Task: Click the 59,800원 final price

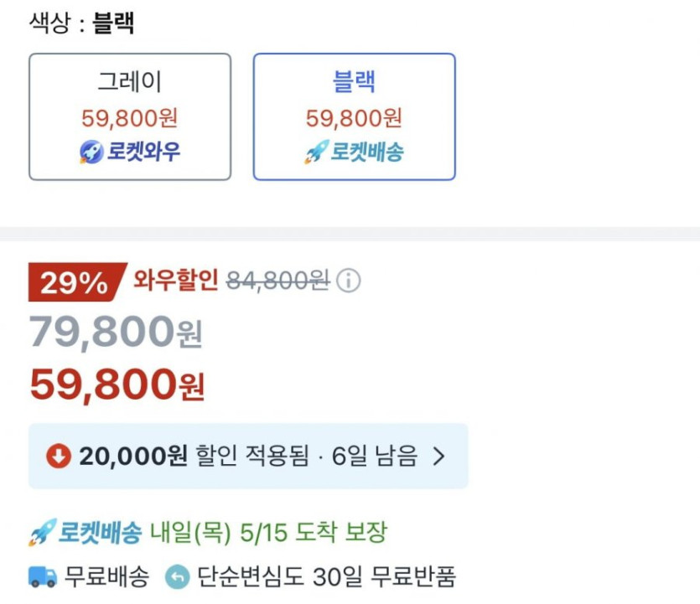Action: 117,385
